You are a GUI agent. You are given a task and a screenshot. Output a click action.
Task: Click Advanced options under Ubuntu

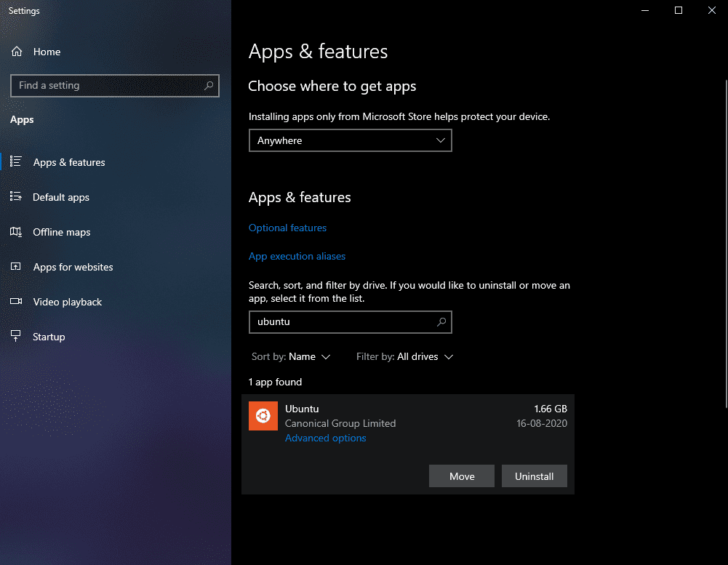[325, 437]
